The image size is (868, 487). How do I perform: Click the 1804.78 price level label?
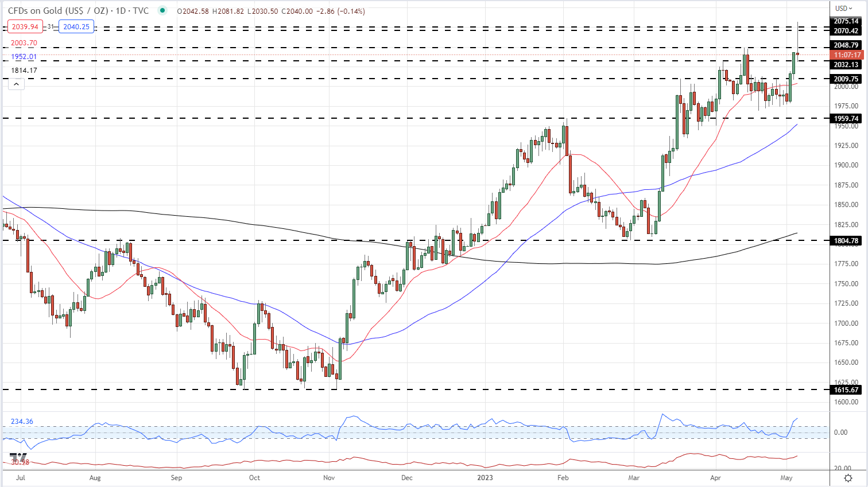pyautogui.click(x=846, y=241)
